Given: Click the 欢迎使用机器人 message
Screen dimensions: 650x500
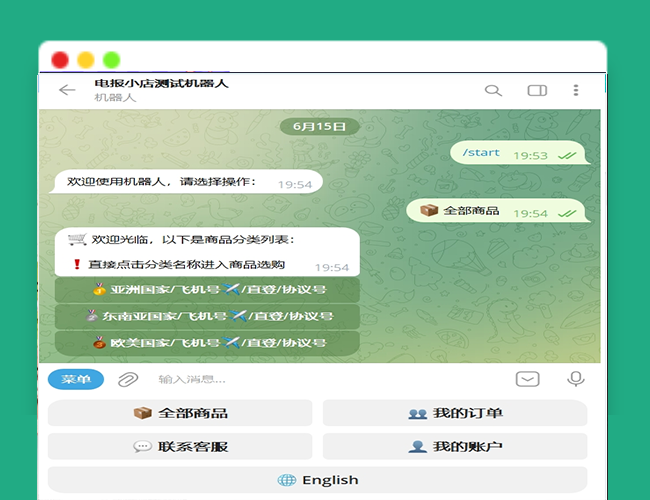Looking at the screenshot, I should click(x=187, y=182).
